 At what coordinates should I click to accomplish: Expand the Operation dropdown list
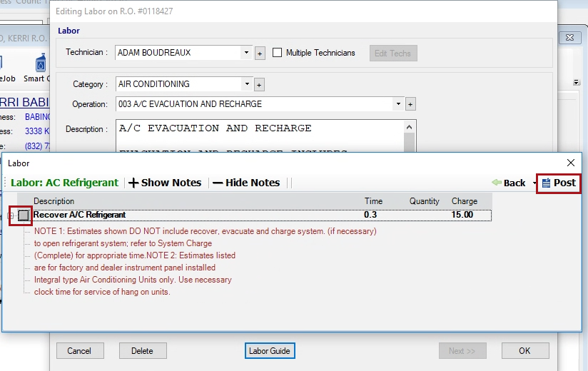pos(398,104)
